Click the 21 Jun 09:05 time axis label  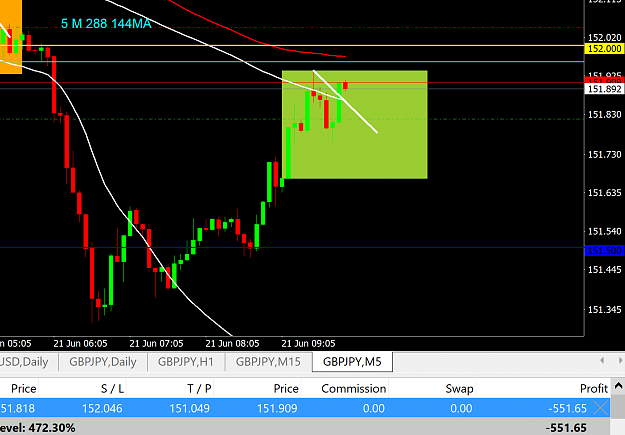pyautogui.click(x=308, y=343)
